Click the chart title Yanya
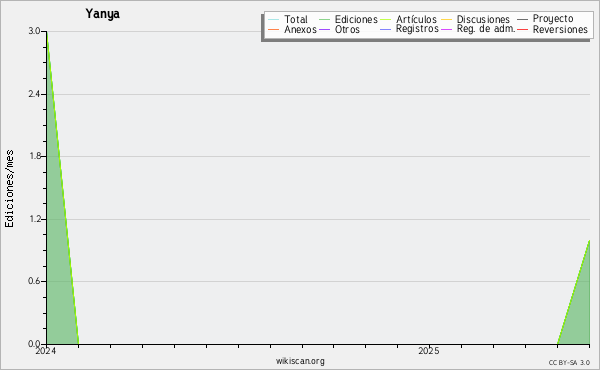This screenshot has height=370, width=600. tap(103, 14)
